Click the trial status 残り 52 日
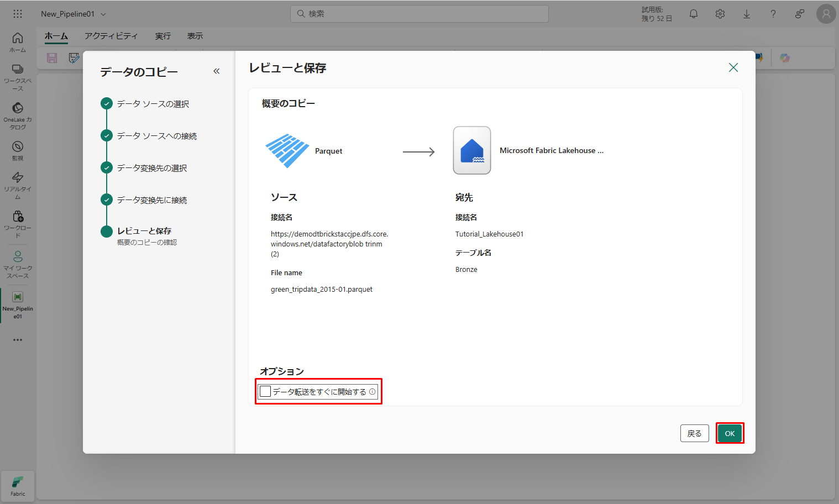The image size is (839, 504). (657, 14)
